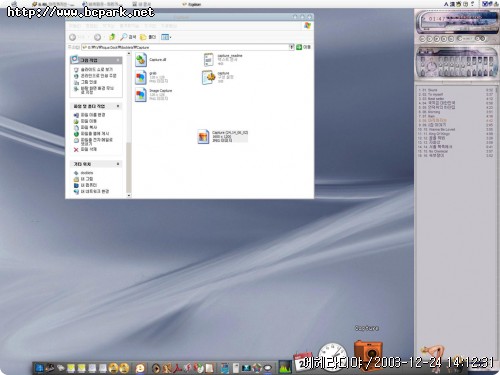Viewport: 500px width, 375px height.
Task: Click the Folders toolbar button
Action: click(x=148, y=37)
